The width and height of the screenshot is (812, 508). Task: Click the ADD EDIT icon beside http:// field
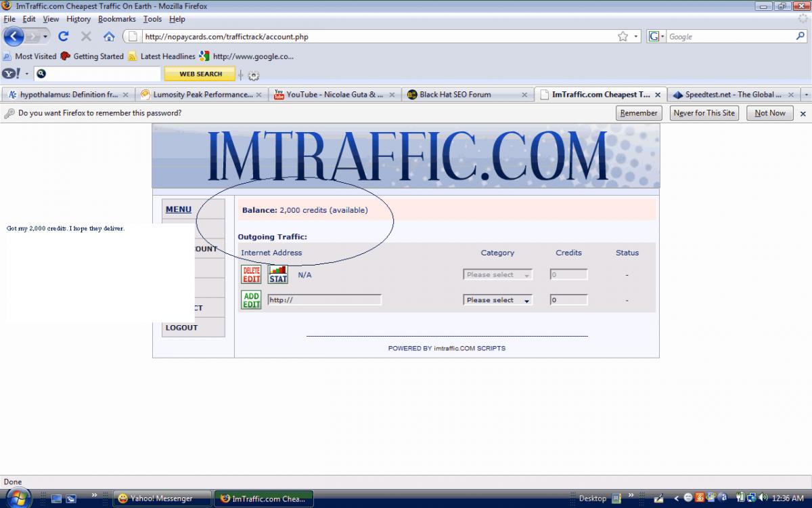tap(251, 299)
